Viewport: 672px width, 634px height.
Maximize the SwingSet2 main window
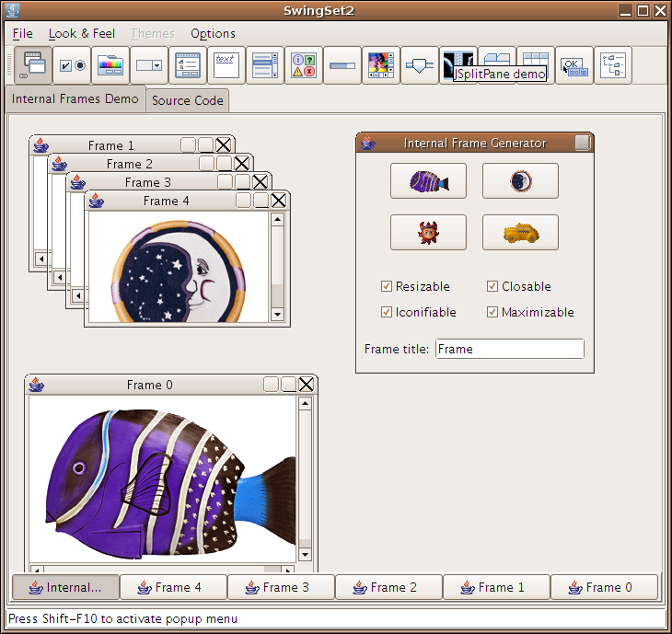[x=643, y=10]
